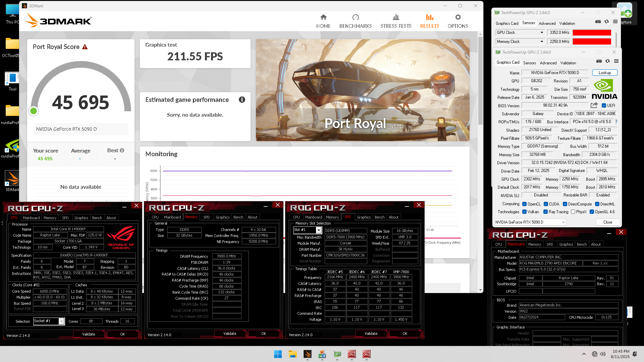Toggle Vulkan checkbox in GPU-Z

[x=524, y=212]
